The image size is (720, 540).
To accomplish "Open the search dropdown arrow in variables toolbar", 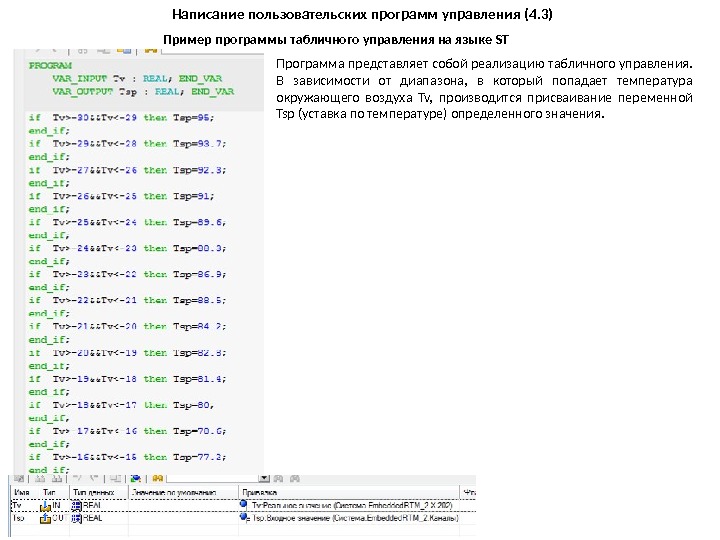I will click(x=264, y=478).
